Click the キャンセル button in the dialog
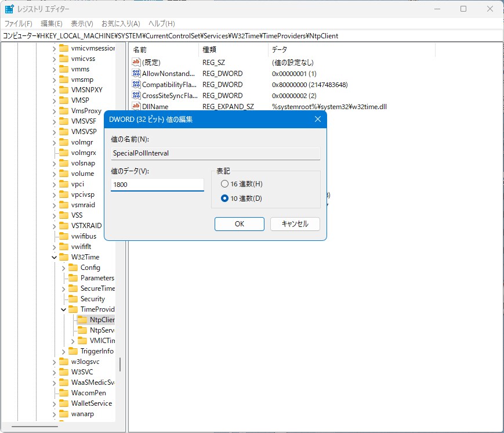Viewport: 504px width, 433px height. [x=295, y=224]
